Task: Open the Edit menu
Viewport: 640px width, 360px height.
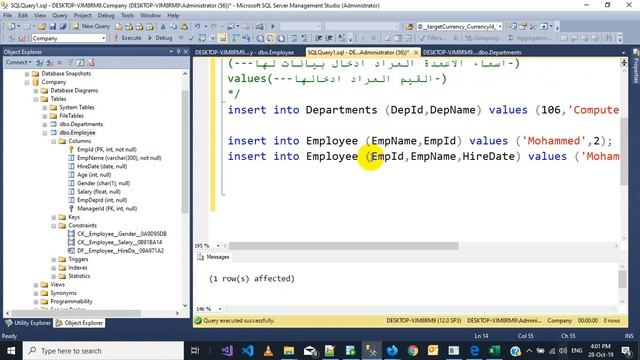Action: coord(23,16)
